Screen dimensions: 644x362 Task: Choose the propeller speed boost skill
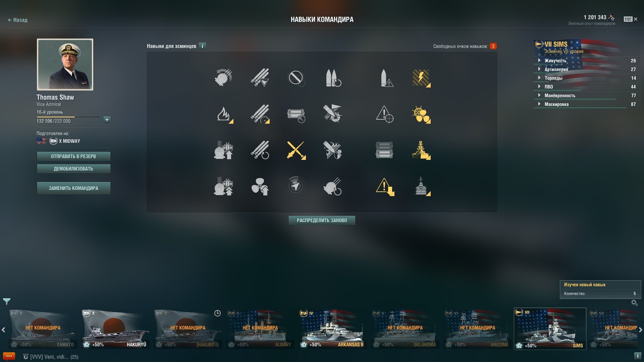(260, 186)
